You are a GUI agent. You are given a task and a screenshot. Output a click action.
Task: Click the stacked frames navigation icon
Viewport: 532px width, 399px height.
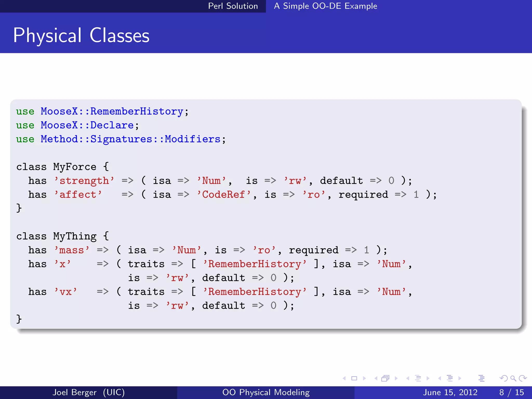pos(385,378)
